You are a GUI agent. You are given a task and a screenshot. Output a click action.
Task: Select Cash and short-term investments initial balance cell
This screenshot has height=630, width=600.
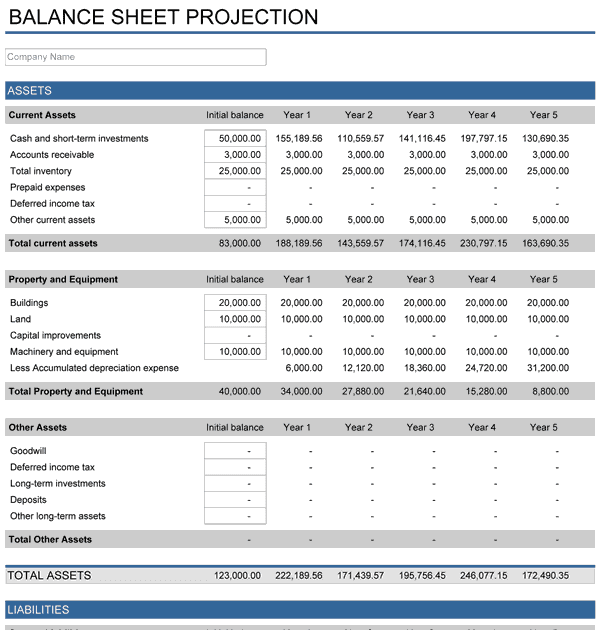coord(235,138)
